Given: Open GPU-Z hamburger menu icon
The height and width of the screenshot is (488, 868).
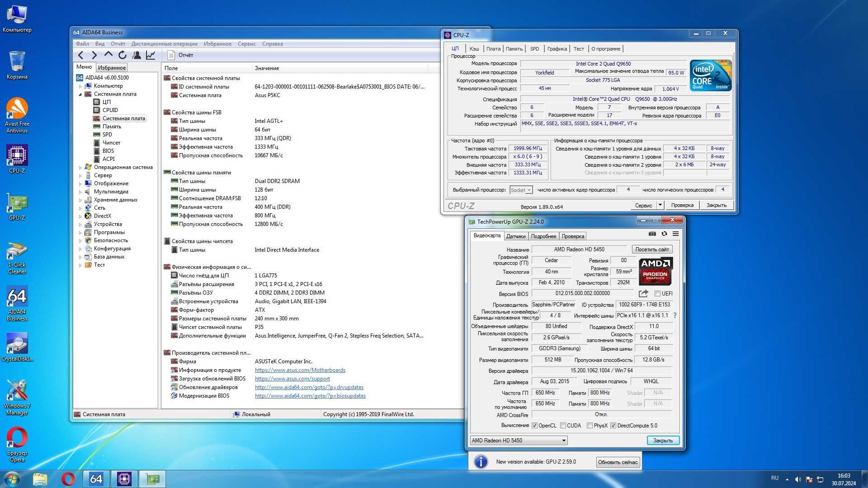Looking at the screenshot, I should pos(675,234).
